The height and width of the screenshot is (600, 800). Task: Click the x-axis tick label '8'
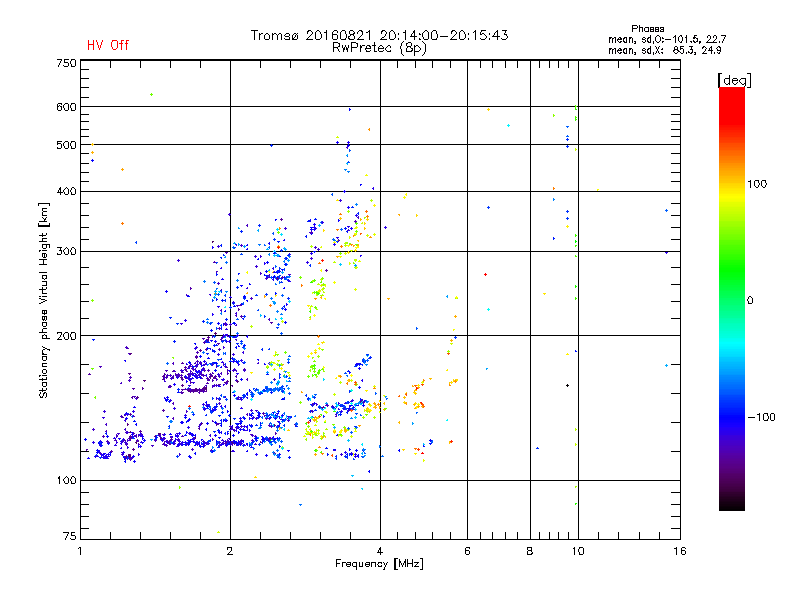pos(530,551)
